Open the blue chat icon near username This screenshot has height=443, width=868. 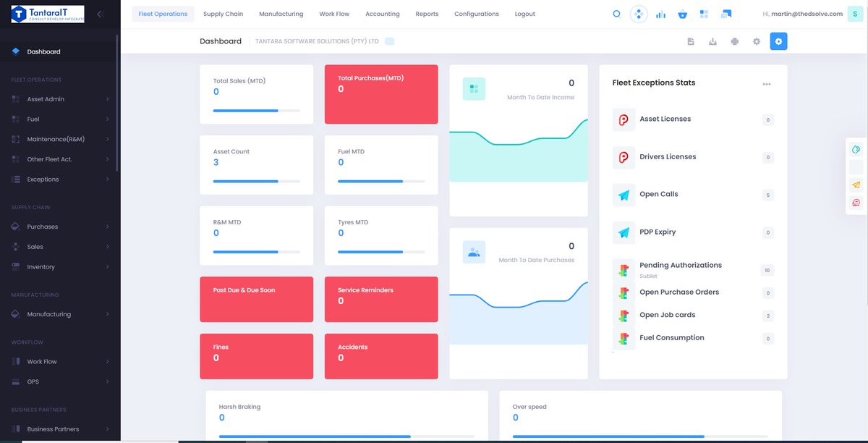(727, 12)
